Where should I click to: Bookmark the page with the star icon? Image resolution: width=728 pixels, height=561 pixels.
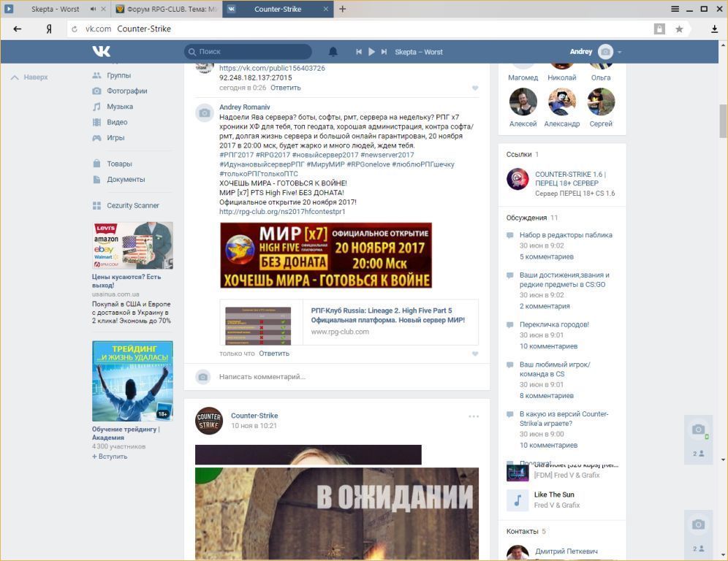pyautogui.click(x=679, y=29)
